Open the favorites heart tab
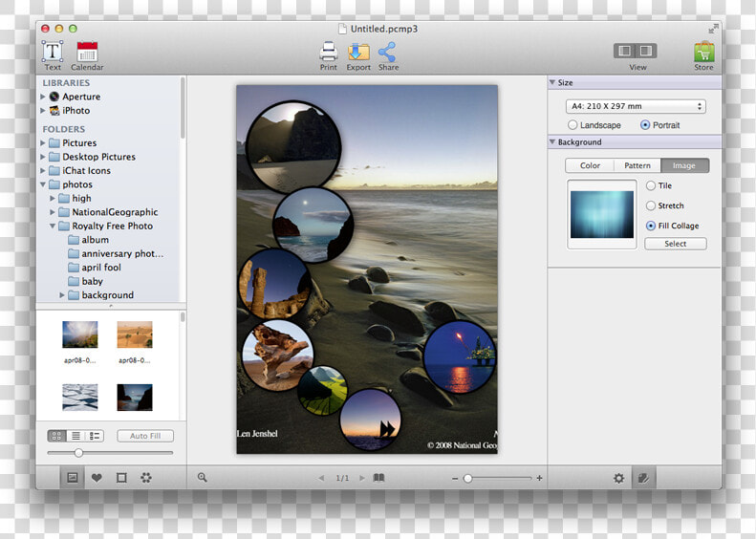 (x=97, y=478)
